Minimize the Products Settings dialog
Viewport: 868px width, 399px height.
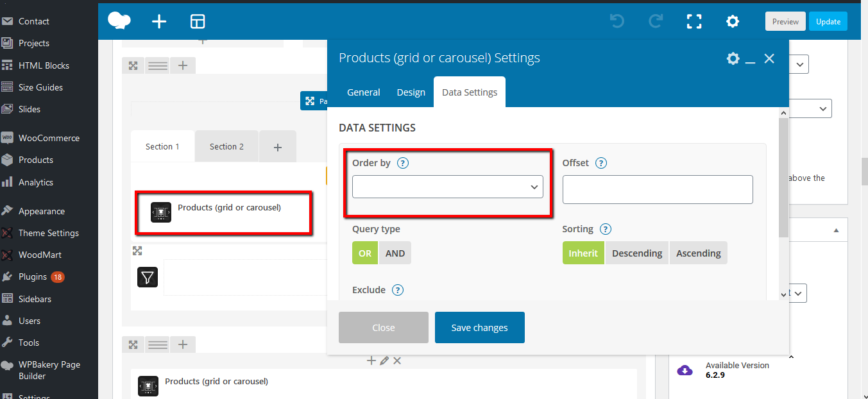[751, 63]
